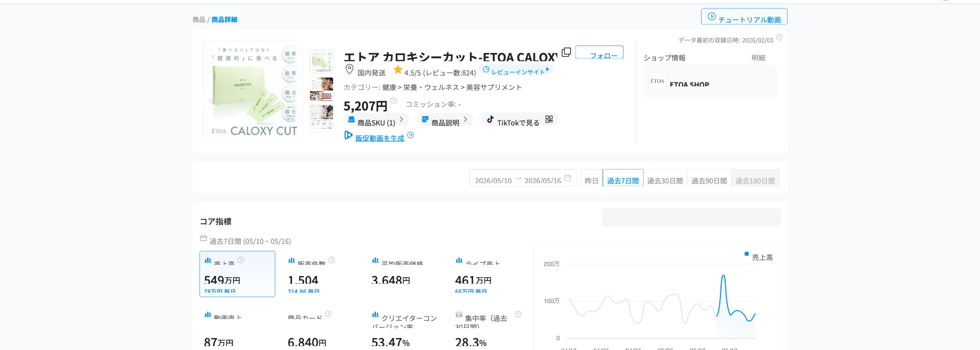
Task: Click the 販促動画を生成 link
Action: [x=380, y=138]
